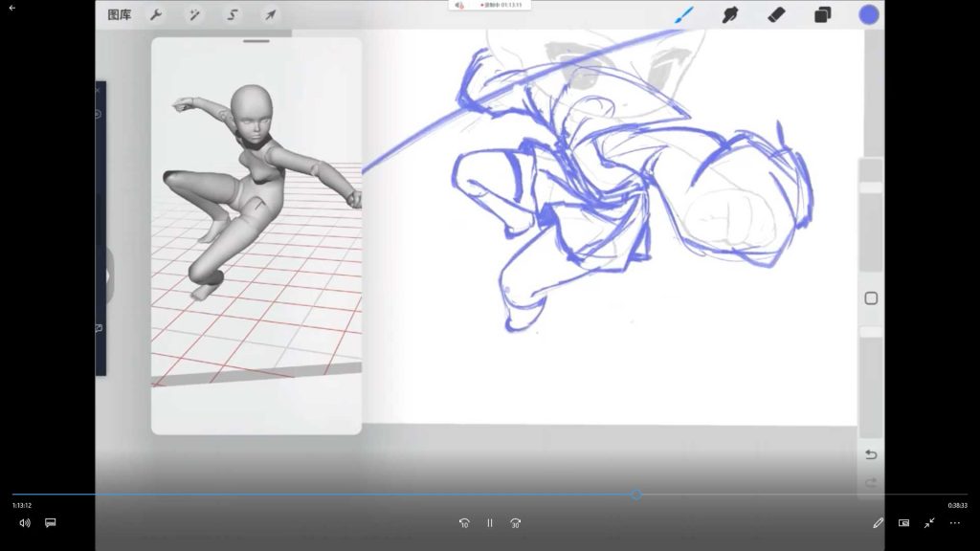Viewport: 980px width, 551px height.
Task: Skip back 10 seconds
Action: pyautogui.click(x=464, y=523)
